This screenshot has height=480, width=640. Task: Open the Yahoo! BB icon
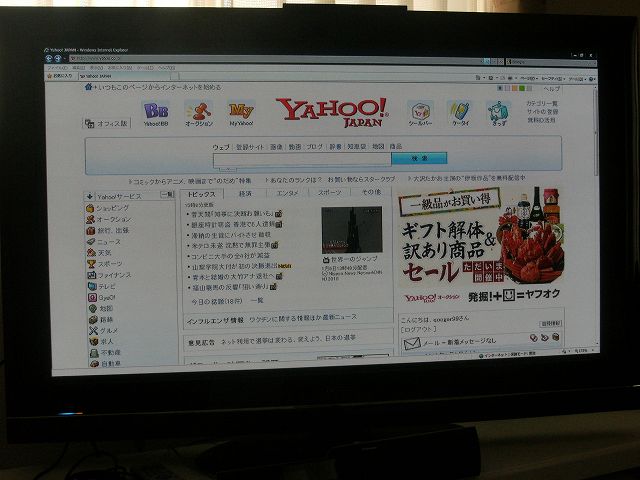pos(156,111)
